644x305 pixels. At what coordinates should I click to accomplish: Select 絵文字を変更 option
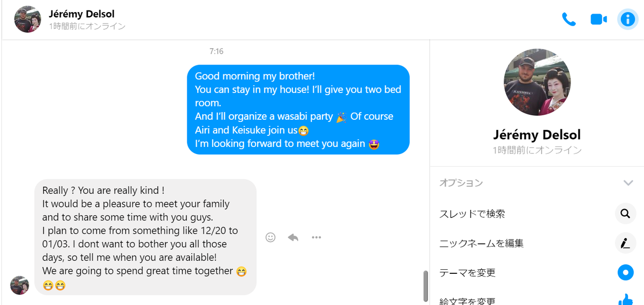pyautogui.click(x=467, y=301)
